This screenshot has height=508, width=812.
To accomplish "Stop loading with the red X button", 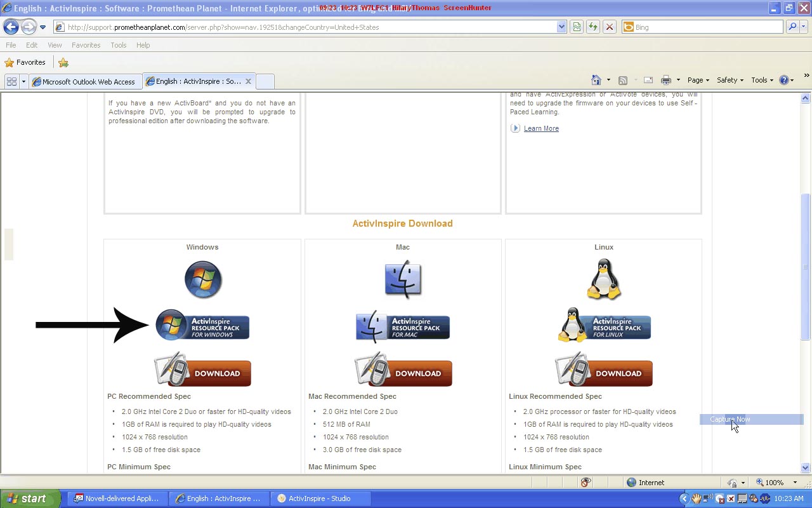I will click(610, 27).
